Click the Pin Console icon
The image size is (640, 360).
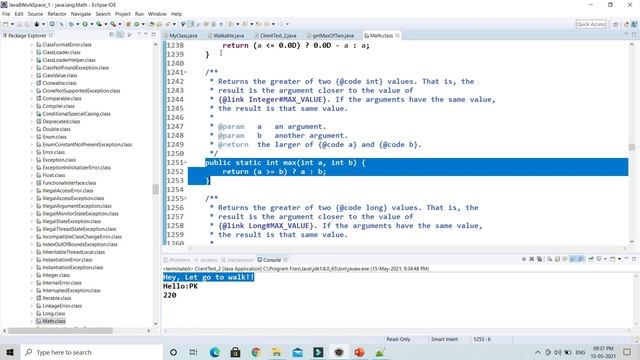(x=591, y=259)
